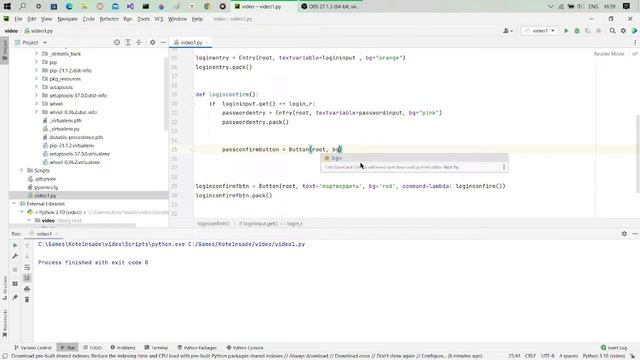Open the Project panel options gear
This screenshot has height=360, width=640.
point(152,42)
